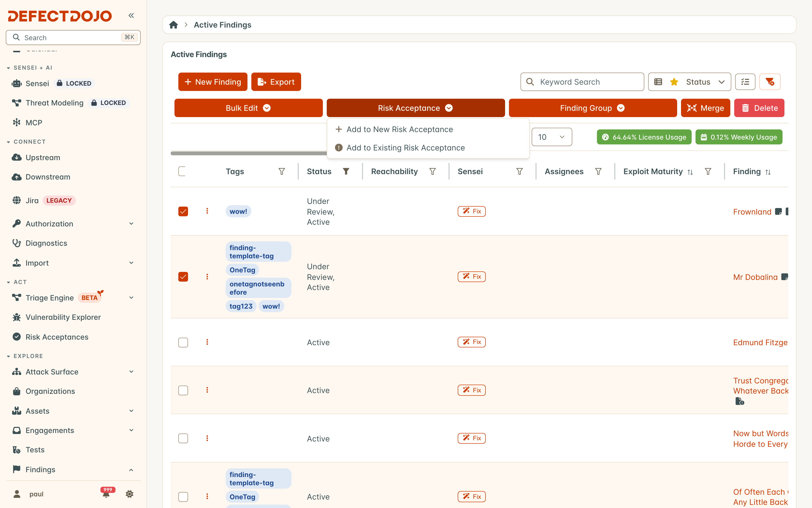Sort by Exploit Maturity arrows
Viewport: 812px width, 508px height.
click(x=690, y=172)
